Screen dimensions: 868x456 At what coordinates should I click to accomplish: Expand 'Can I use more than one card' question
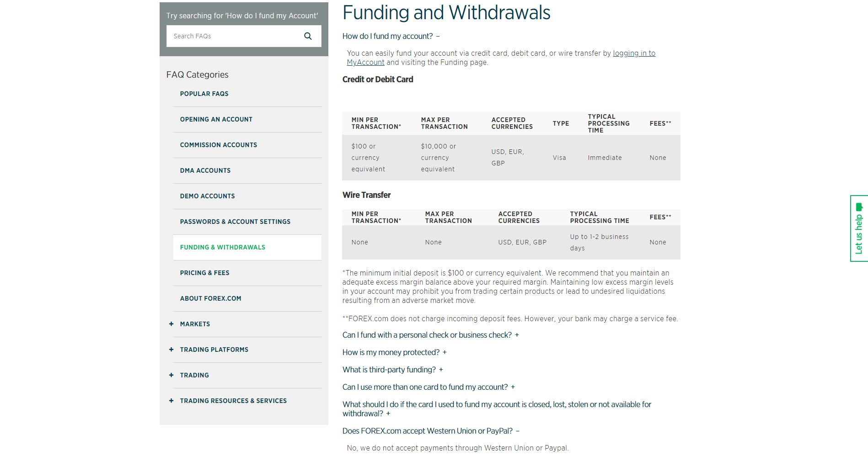429,387
